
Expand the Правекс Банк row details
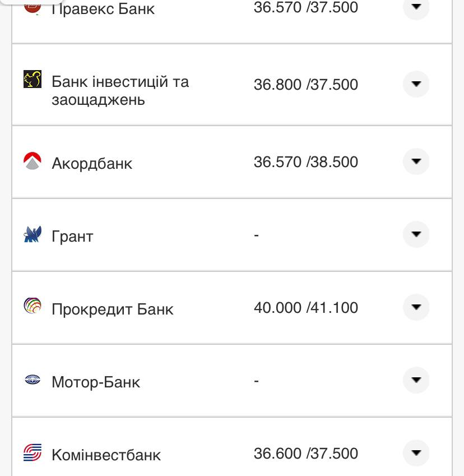coord(416,7)
